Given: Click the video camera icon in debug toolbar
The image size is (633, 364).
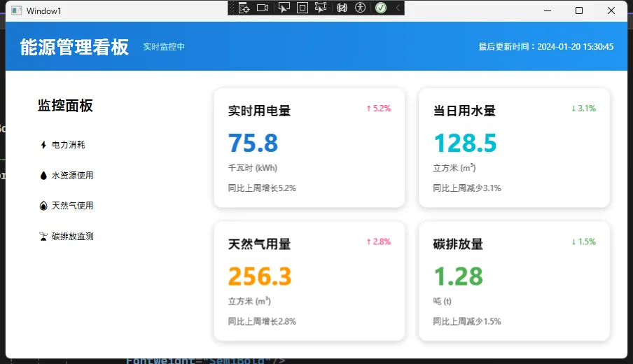Looking at the screenshot, I should (x=263, y=8).
